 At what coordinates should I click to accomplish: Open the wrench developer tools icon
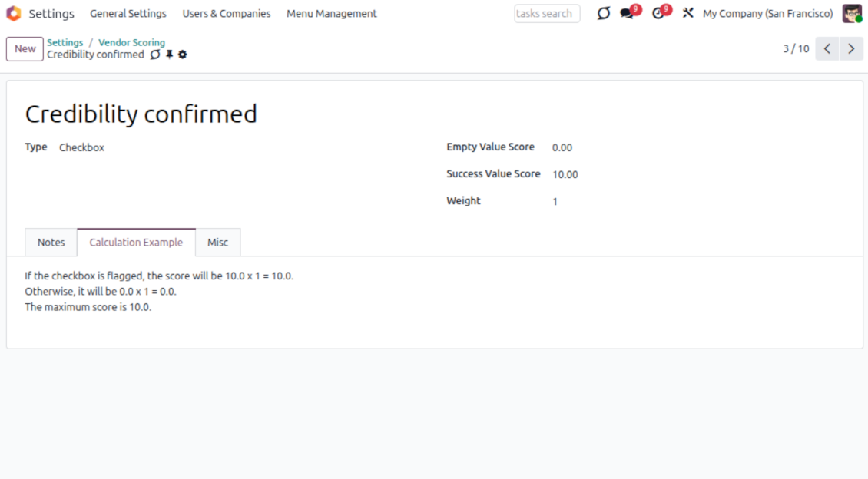tap(687, 14)
